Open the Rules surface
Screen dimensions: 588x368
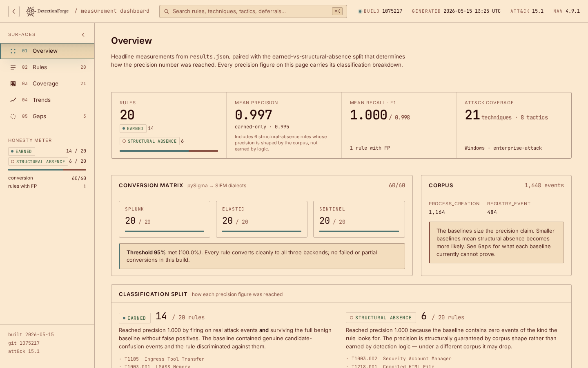click(x=47, y=67)
